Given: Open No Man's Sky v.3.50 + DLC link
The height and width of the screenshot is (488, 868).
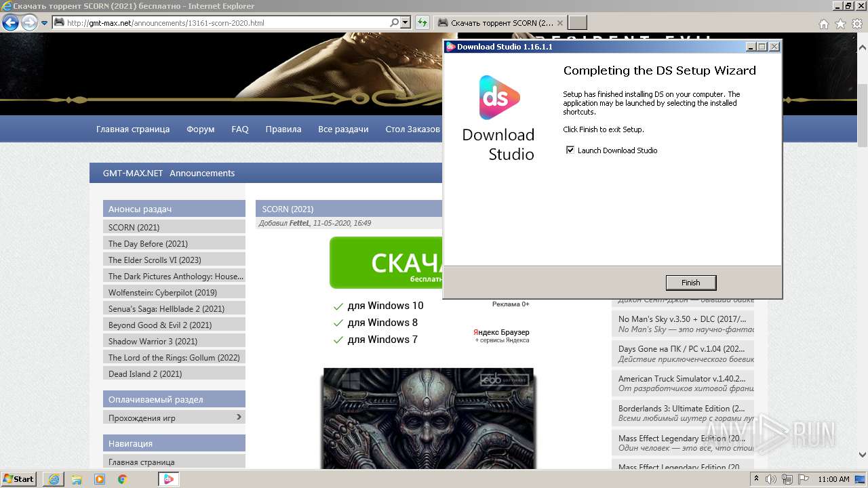Looking at the screenshot, I should click(x=682, y=319).
